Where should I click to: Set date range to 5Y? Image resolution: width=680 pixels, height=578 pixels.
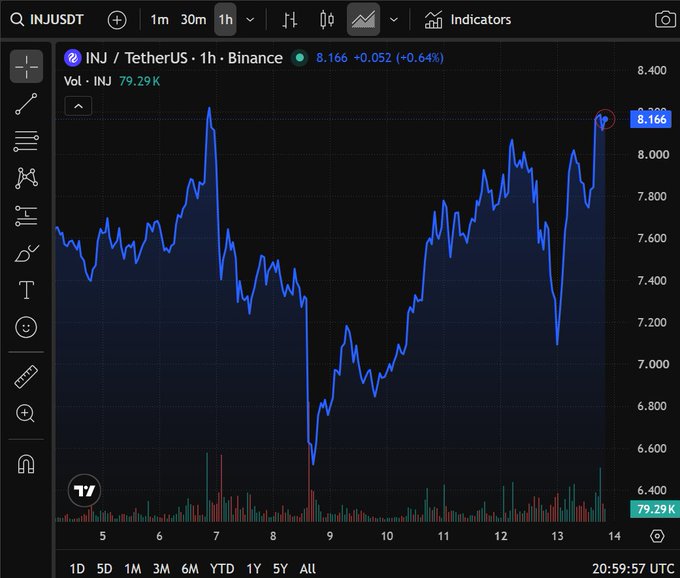pos(280,568)
